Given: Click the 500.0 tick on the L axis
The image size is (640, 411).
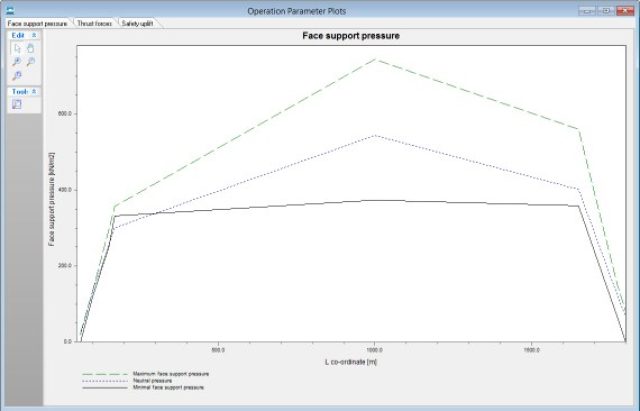Looking at the screenshot, I should [x=218, y=350].
